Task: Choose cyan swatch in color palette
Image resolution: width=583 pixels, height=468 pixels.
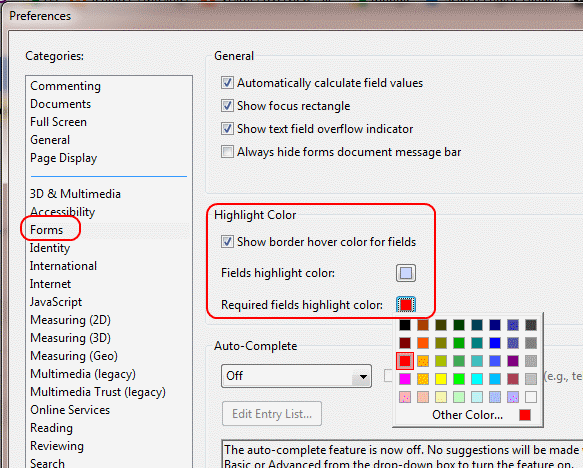Action: point(477,379)
